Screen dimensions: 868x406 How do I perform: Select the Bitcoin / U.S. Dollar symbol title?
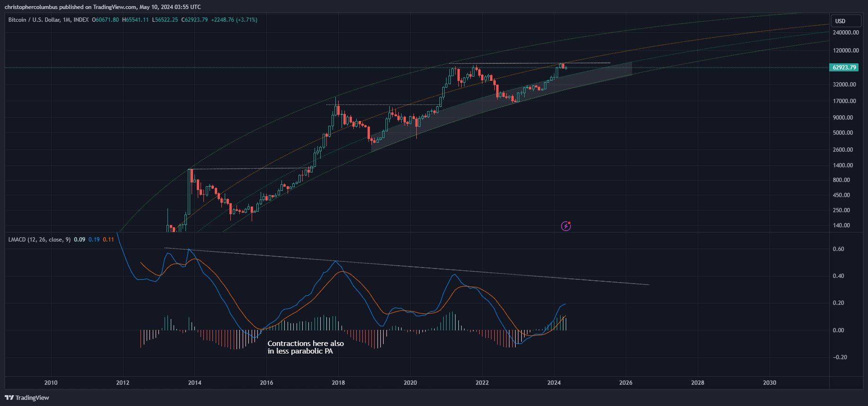click(34, 20)
